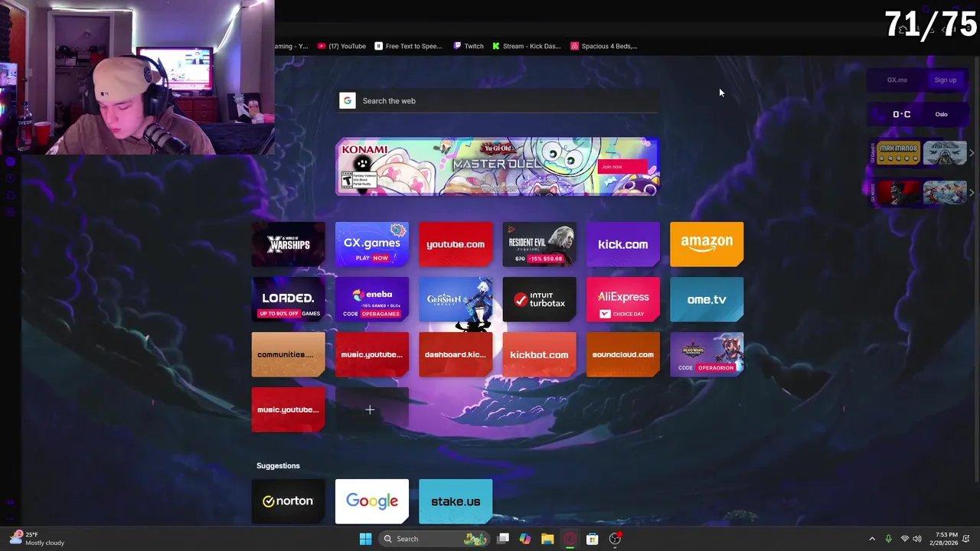Screen dimensions: 980x551
Task: Open the Hero Wars OPERAORION code tile
Action: coord(707,354)
